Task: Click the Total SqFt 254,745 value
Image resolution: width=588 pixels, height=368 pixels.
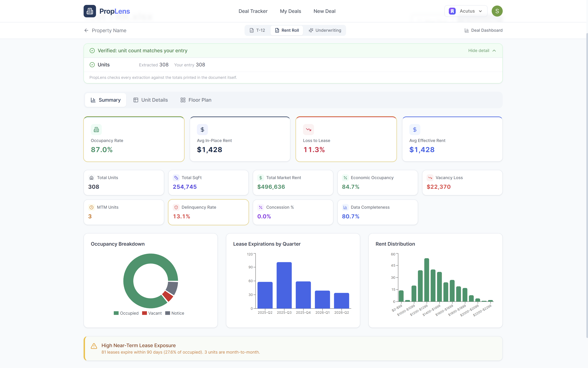Action: point(185,187)
